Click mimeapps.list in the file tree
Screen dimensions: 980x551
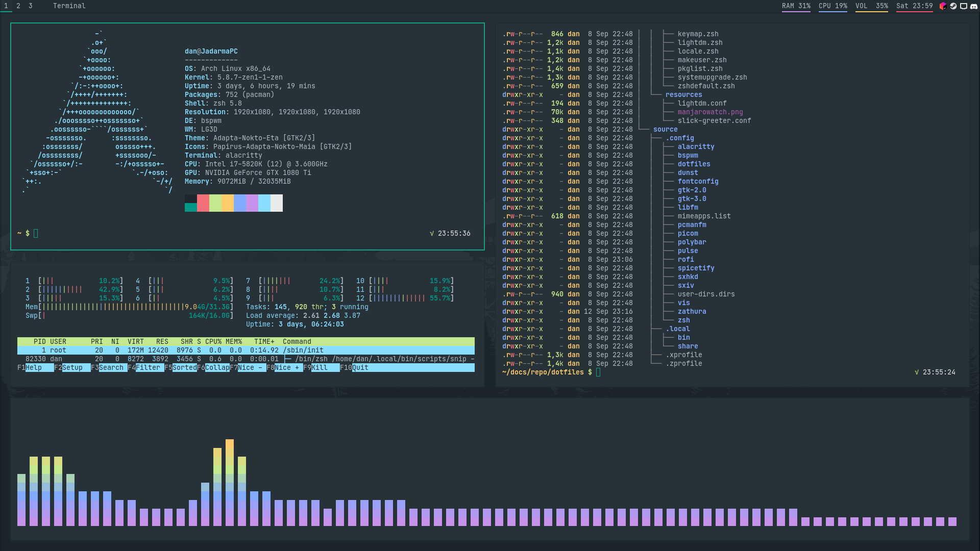pos(704,216)
